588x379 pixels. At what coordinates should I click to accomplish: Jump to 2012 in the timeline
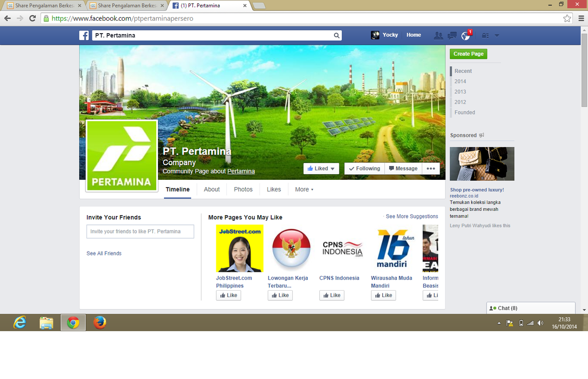click(460, 102)
